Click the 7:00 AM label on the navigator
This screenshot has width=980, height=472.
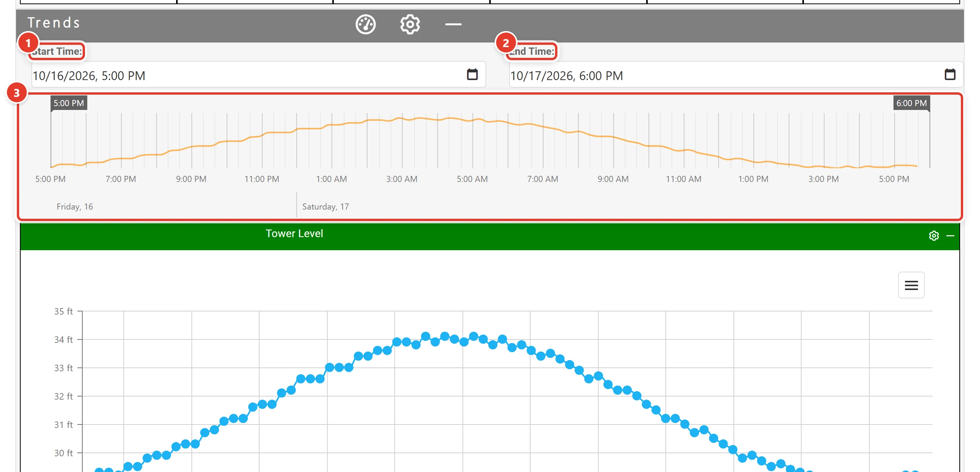click(x=543, y=179)
